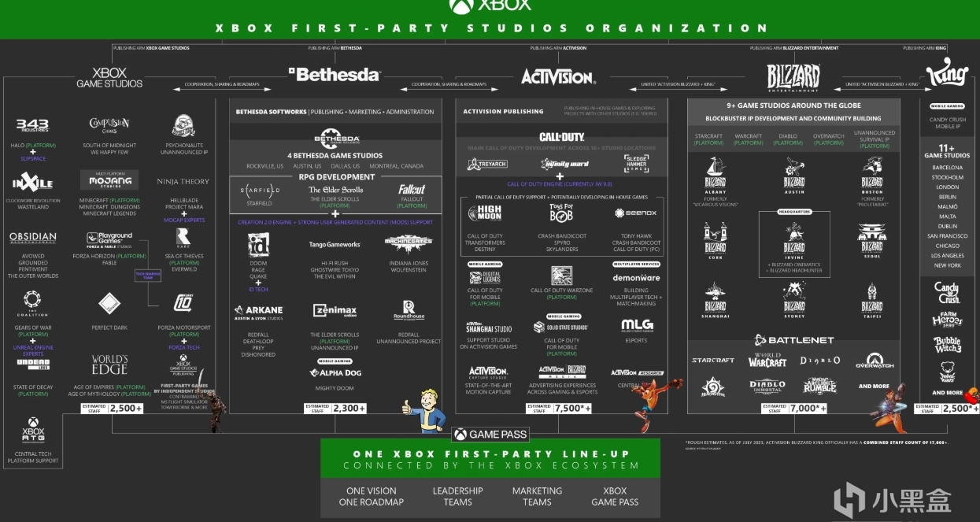Select the Arkane Austin & Lyon logo
Image resolution: width=980 pixels, height=522 pixels.
259,312
